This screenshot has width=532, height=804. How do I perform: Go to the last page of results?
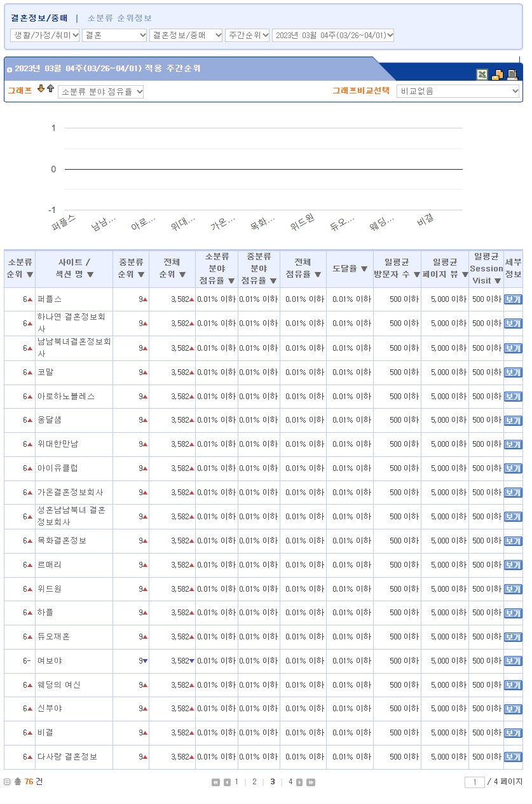click(x=311, y=782)
